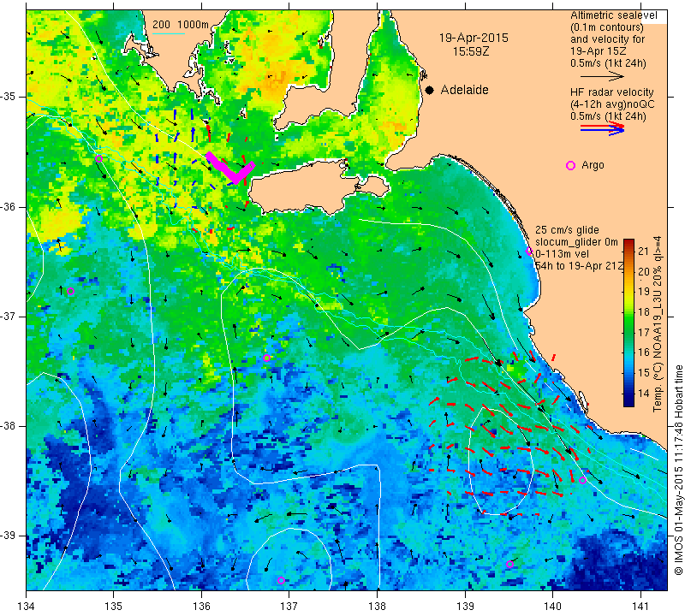This screenshot has height=616, width=685.
Task: Click the IMOS copyright timestamp text
Action: click(678, 470)
